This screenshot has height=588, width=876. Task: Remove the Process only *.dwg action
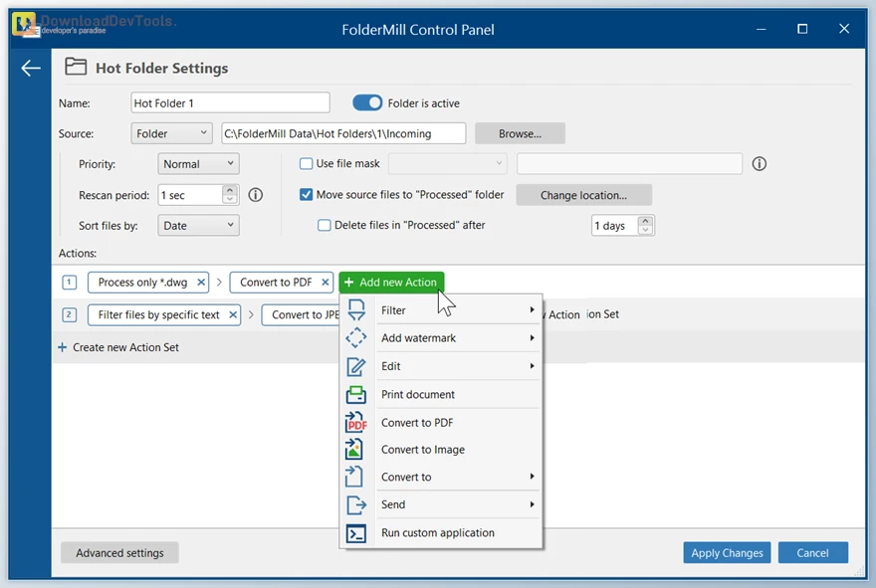point(201,282)
